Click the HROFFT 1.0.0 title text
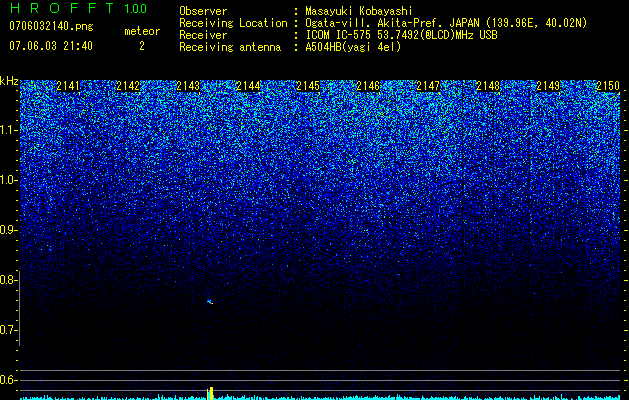Viewport: 629px width, 400px height. coord(78,8)
